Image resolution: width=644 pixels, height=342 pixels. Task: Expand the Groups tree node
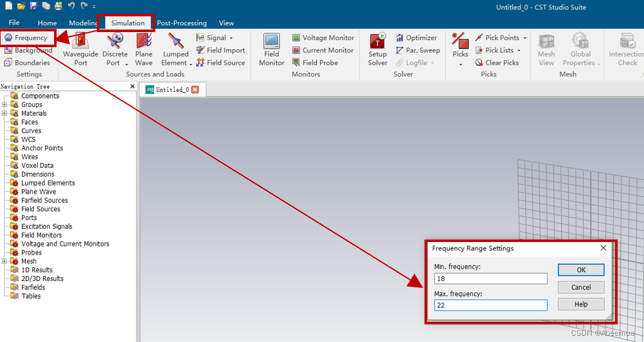(4, 105)
